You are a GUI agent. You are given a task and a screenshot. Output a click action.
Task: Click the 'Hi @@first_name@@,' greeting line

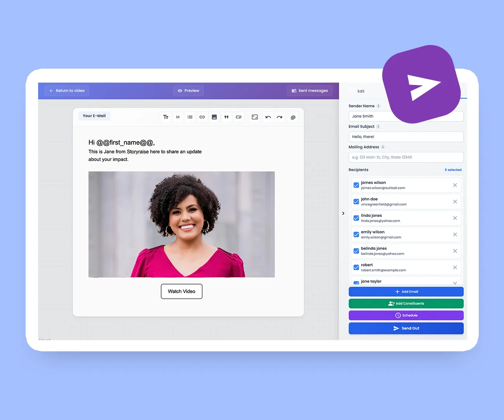coord(121,143)
